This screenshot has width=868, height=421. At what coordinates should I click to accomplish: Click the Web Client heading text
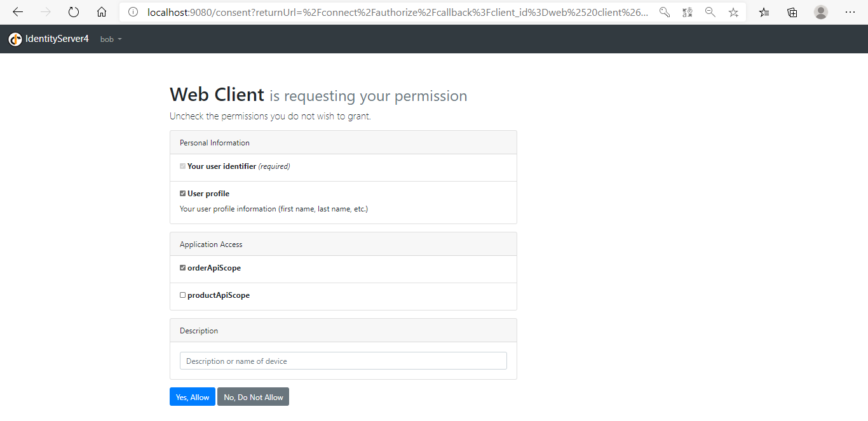(x=217, y=95)
